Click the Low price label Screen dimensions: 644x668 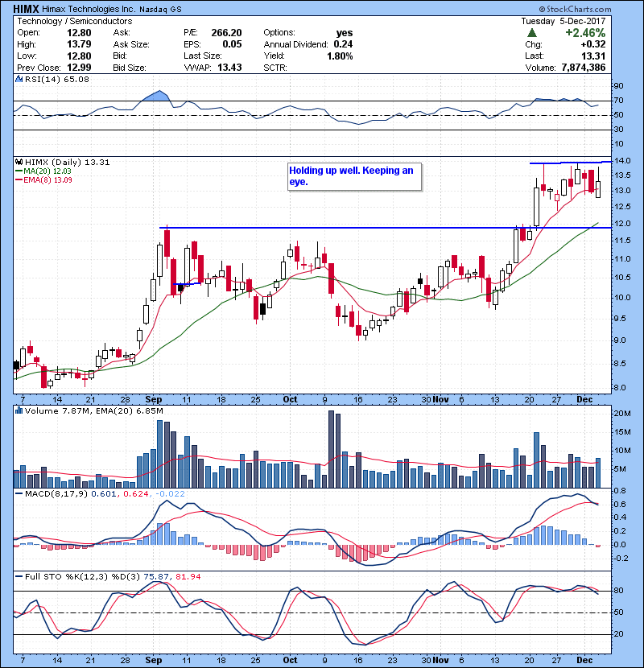pos(27,56)
